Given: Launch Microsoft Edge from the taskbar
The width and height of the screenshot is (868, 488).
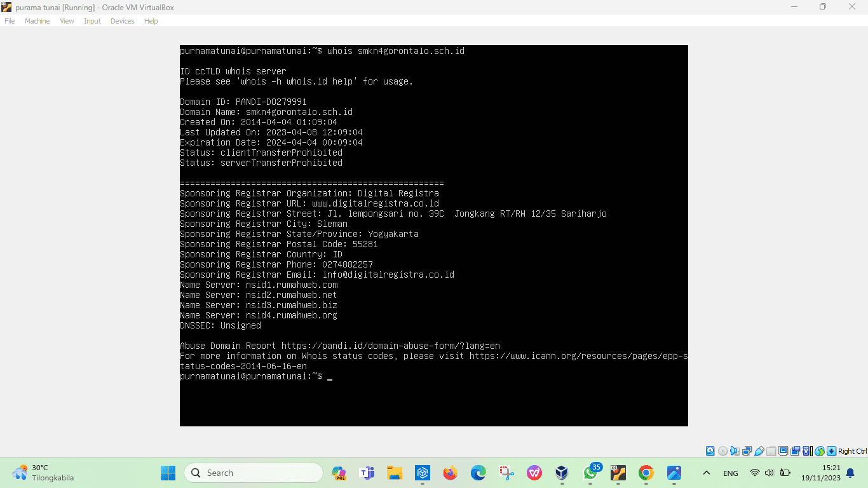Looking at the screenshot, I should [478, 473].
